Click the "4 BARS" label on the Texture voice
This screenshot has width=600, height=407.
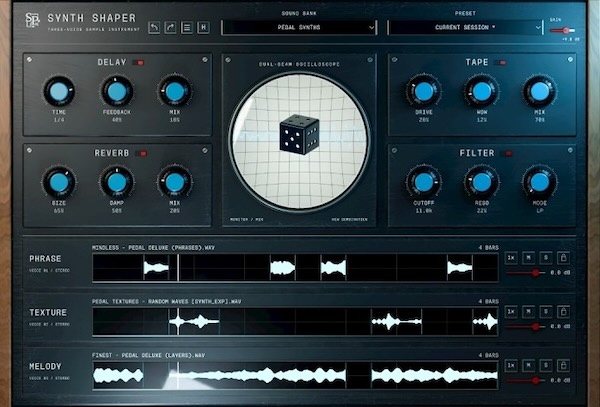[488, 301]
